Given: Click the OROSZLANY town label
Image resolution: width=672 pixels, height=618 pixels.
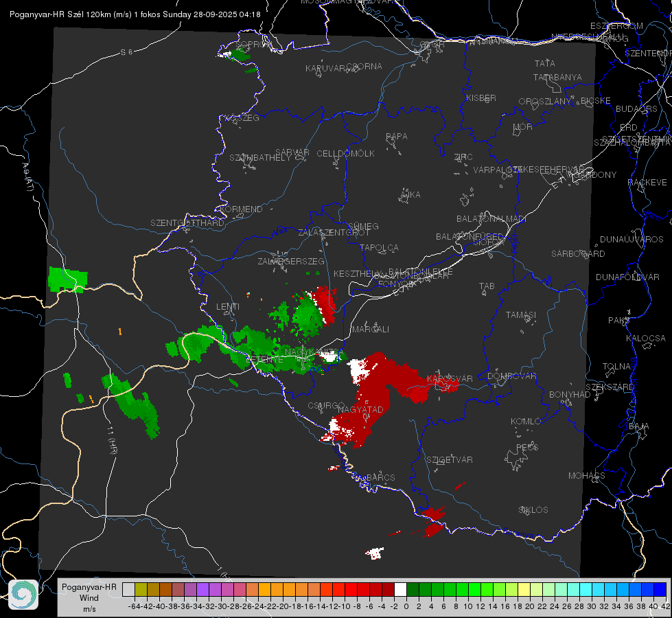Looking at the screenshot, I should 545,102.
